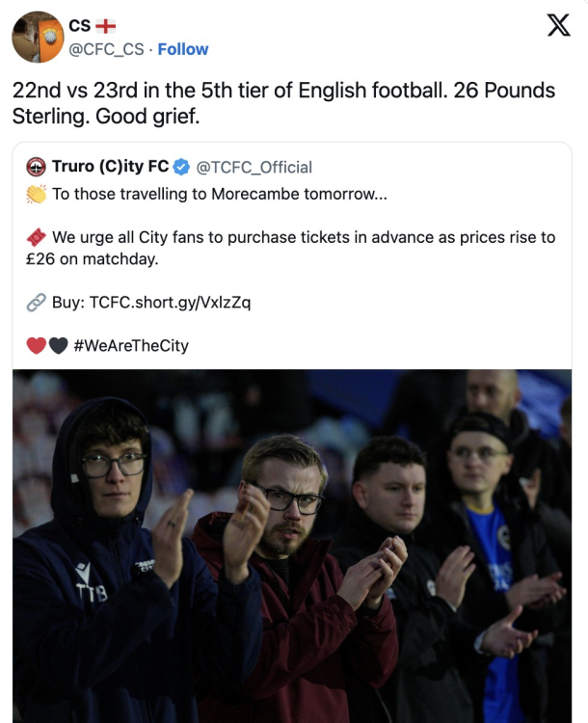Viewport: 588px width, 723px height.
Task: Click the #WeAreTheCity hashtag
Action: tap(131, 345)
